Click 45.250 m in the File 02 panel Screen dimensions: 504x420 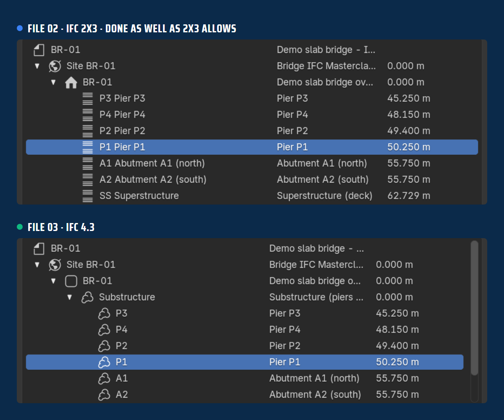pos(409,99)
